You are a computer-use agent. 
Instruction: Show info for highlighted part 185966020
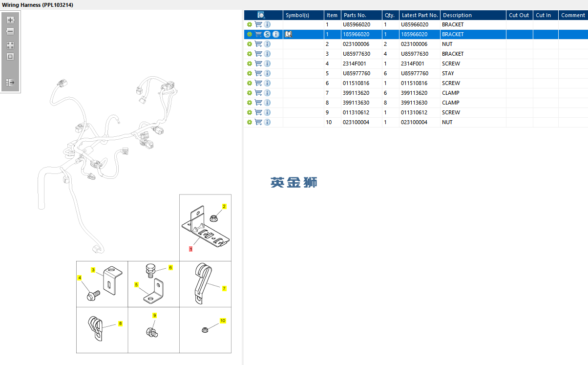pos(276,34)
